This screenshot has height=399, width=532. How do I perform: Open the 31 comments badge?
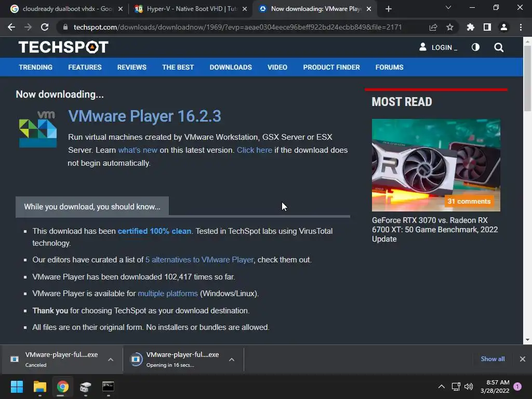(x=469, y=201)
